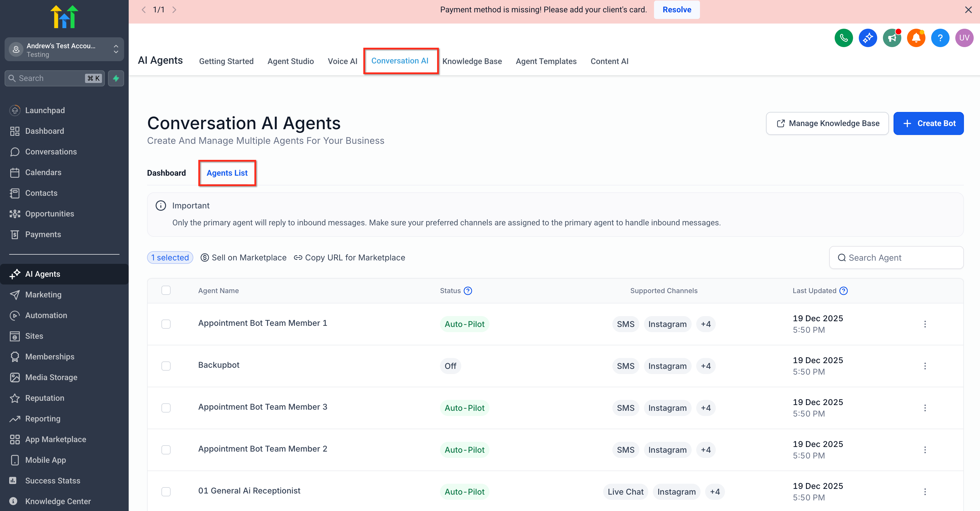This screenshot has height=511, width=980.
Task: Click the Last Updated help icon
Action: (843, 291)
